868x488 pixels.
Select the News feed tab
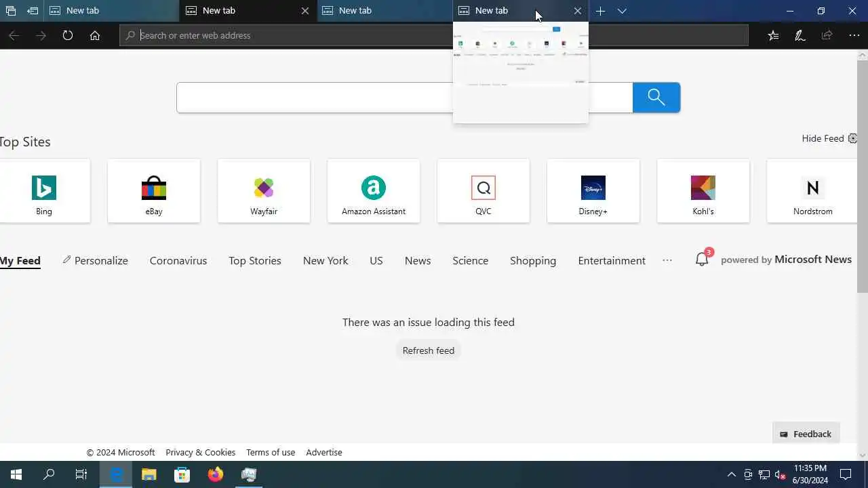click(x=418, y=260)
